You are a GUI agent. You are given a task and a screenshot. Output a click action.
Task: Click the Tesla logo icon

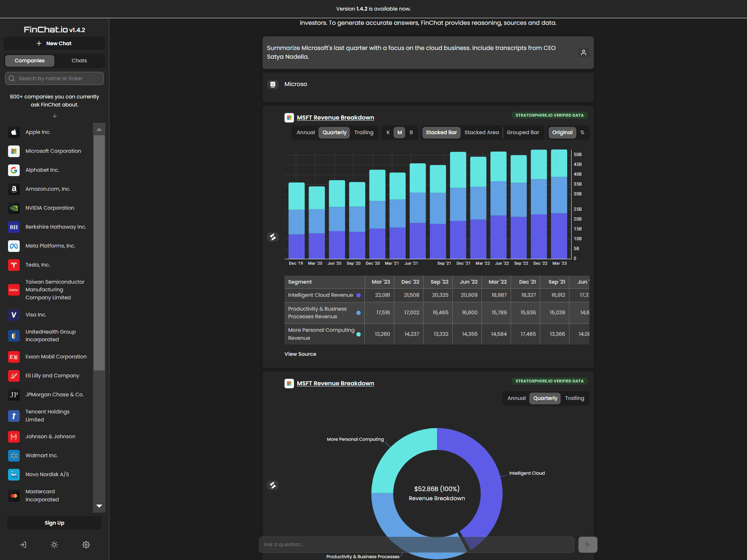14,265
